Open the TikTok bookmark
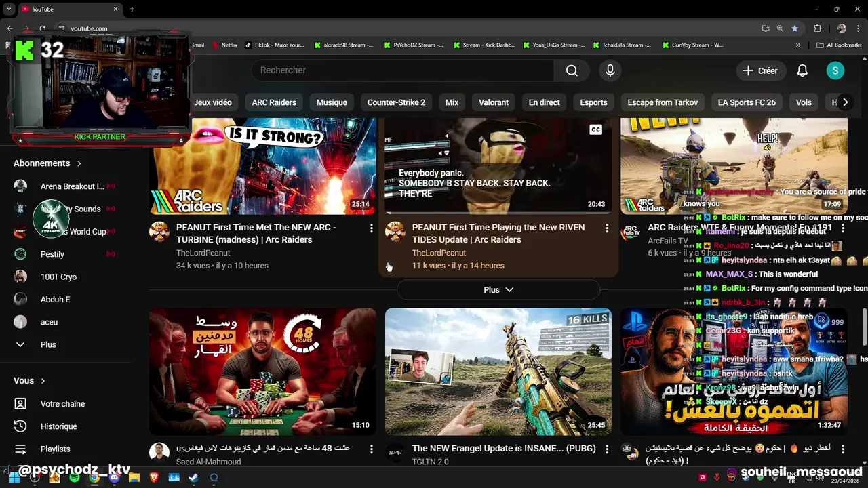 point(274,45)
